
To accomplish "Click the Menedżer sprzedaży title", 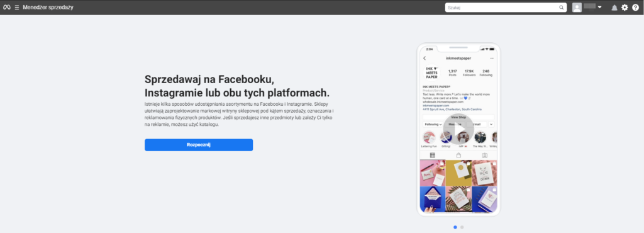I will click(48, 8).
